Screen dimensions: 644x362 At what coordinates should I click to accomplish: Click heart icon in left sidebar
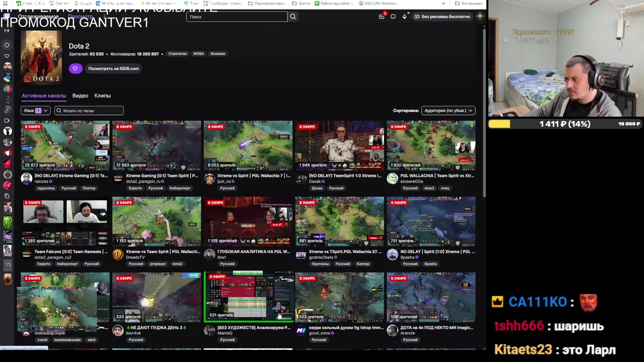coord(7,56)
